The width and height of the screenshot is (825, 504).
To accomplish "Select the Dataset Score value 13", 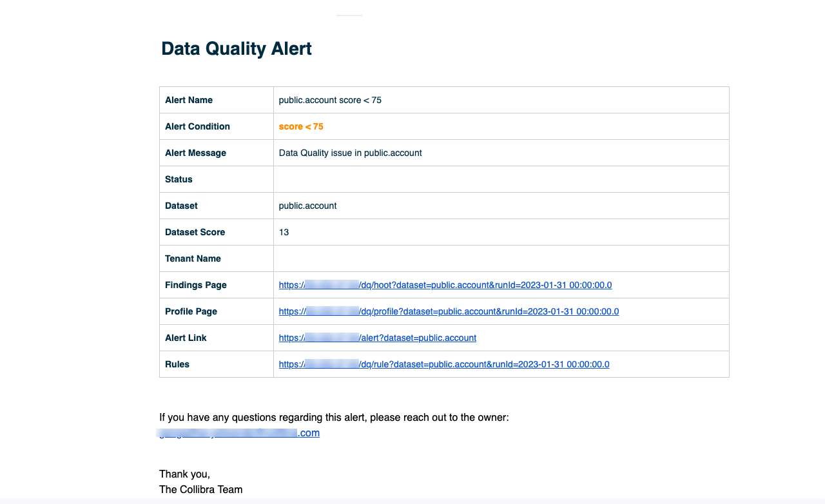I will 284,232.
